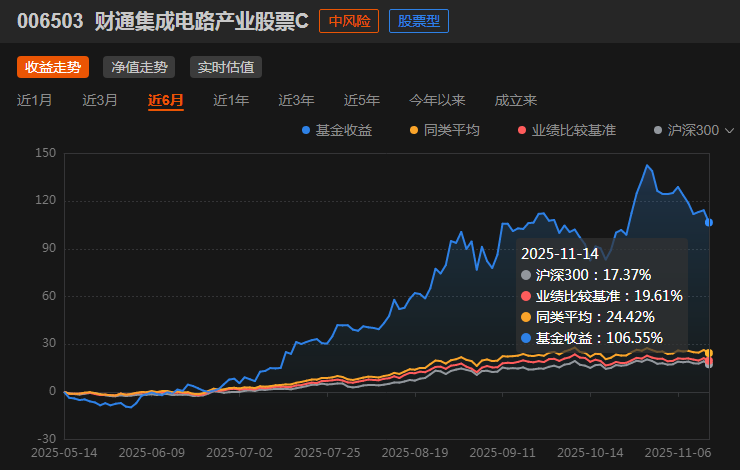Click tooltip value 同类平均：24.42%
Viewport: 740px width, 470px height.
coord(588,317)
